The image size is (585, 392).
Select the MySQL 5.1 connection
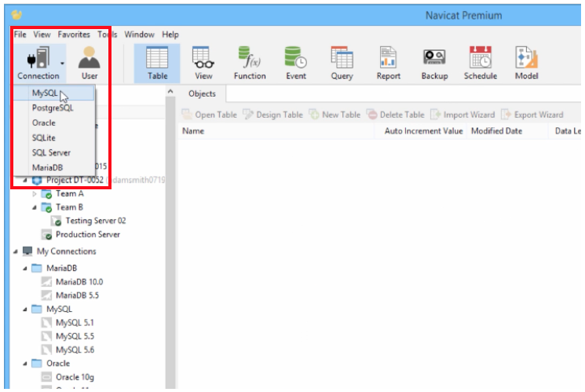(68, 323)
